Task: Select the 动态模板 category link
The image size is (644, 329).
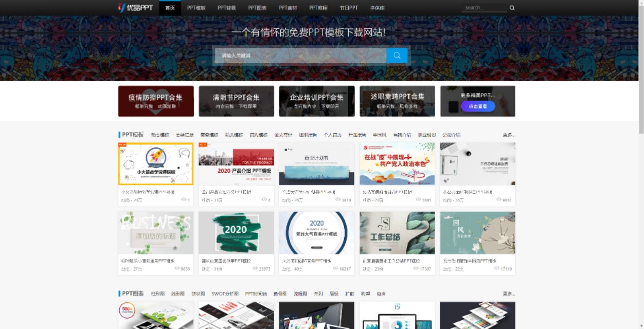Action: point(162,135)
